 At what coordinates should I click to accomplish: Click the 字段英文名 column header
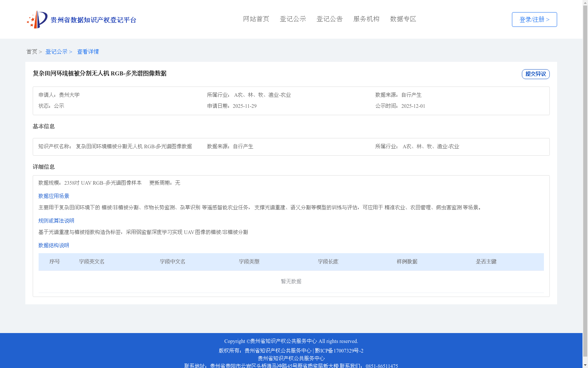click(x=92, y=262)
